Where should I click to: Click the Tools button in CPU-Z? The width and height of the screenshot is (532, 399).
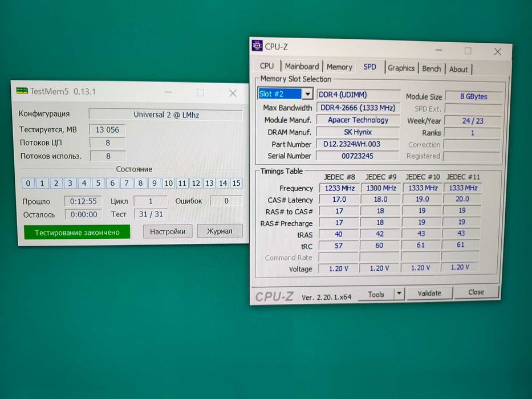pyautogui.click(x=376, y=294)
